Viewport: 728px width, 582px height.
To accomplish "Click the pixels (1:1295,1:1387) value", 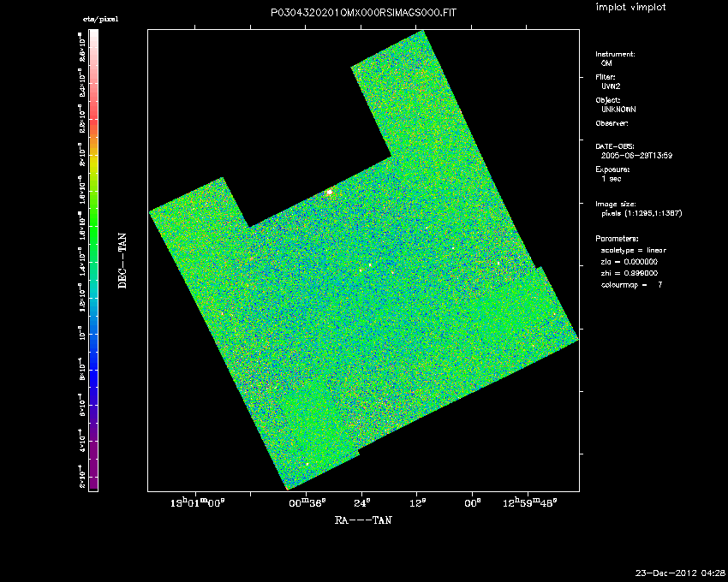I will click(x=641, y=213).
